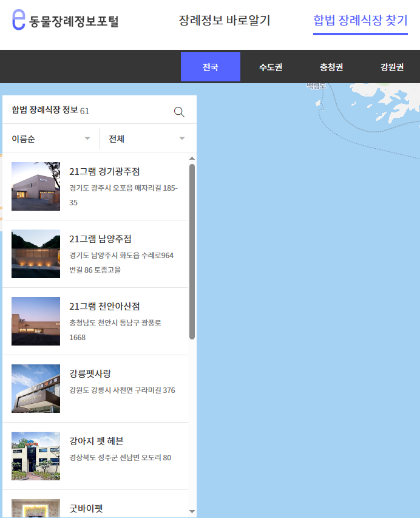Click the list scrollbar down arrow
Viewport: 420px width, 518px height.
click(x=192, y=511)
